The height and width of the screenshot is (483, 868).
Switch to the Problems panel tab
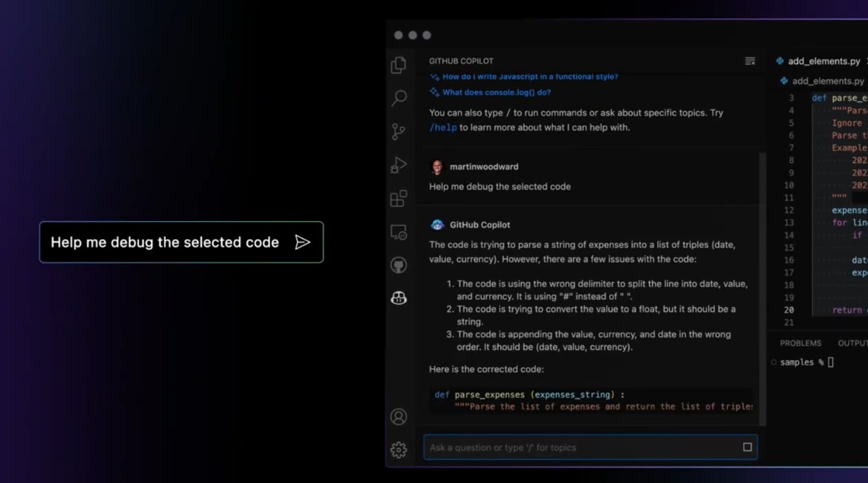[x=800, y=343]
